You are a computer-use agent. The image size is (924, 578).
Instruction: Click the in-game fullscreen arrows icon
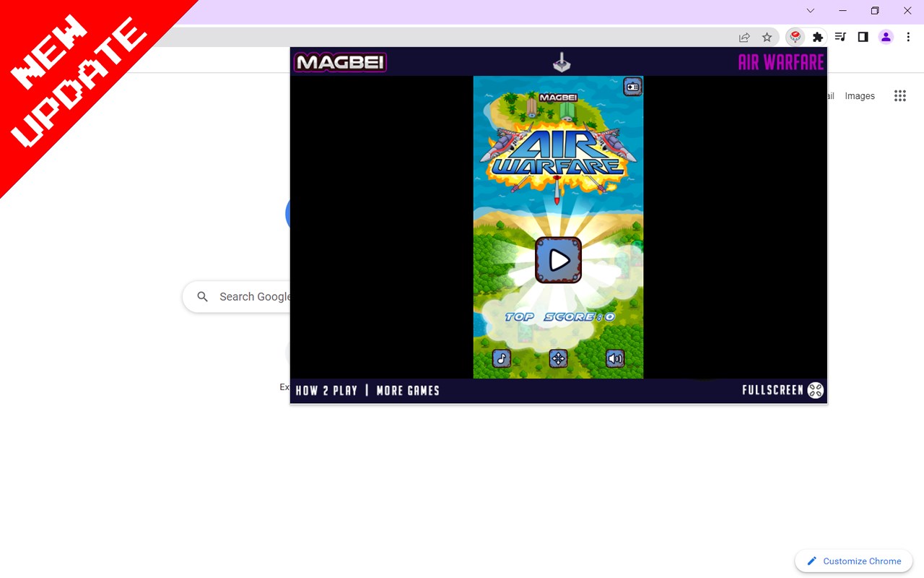pos(558,358)
